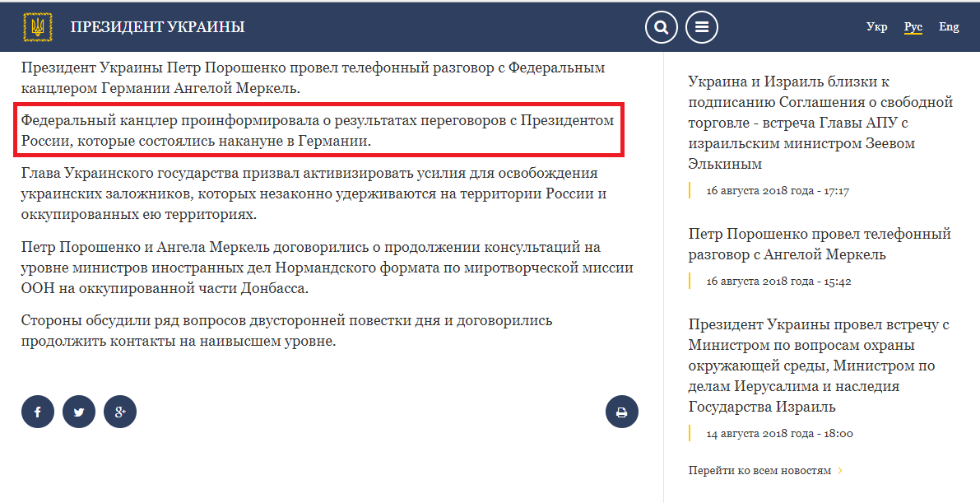Share article on Twitter
Image resolution: width=980 pixels, height=503 pixels.
79,412
